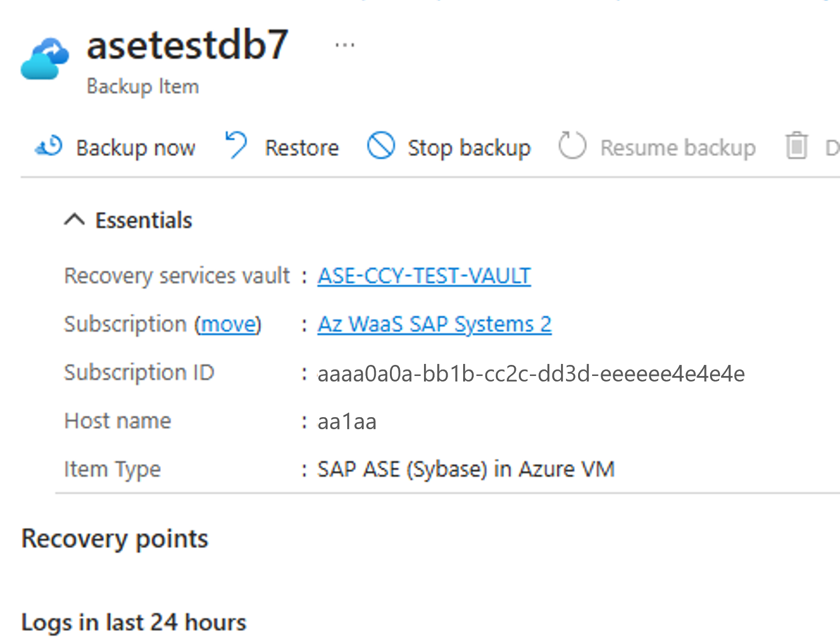Click the move subscription link
The height and width of the screenshot is (639, 840).
[x=228, y=324]
